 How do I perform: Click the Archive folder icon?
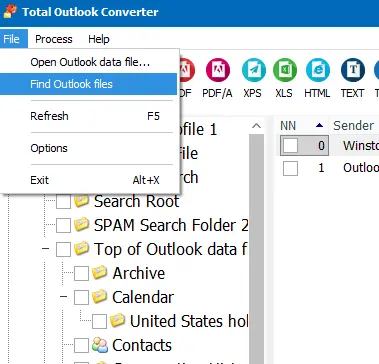tap(99, 273)
